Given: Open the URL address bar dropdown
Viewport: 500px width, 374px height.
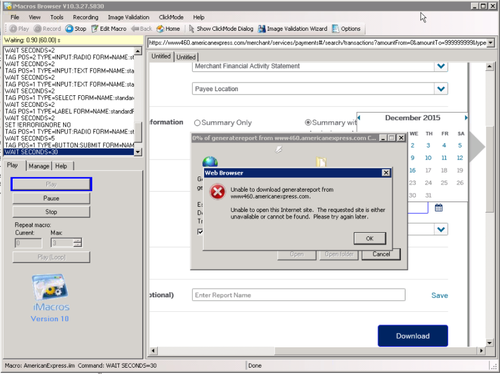Looking at the screenshot, I should point(490,43).
